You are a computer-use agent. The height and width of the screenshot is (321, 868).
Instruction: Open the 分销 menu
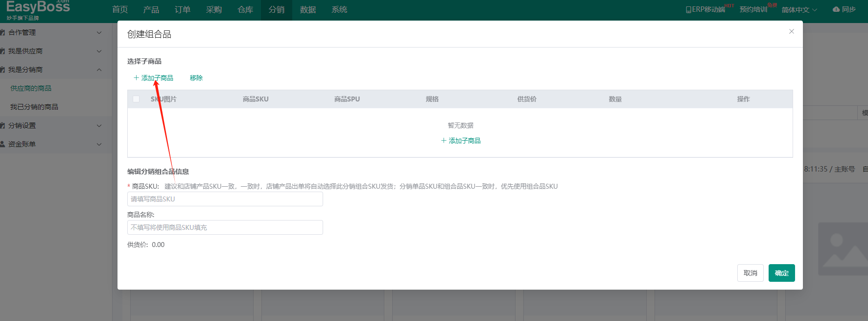(277, 10)
